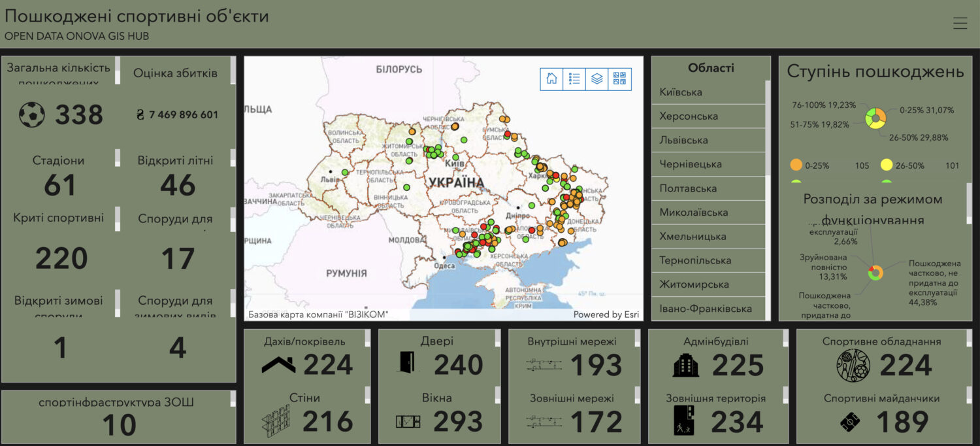
Task: Click the Спортивне обладнання value 224
Action: pos(906,365)
